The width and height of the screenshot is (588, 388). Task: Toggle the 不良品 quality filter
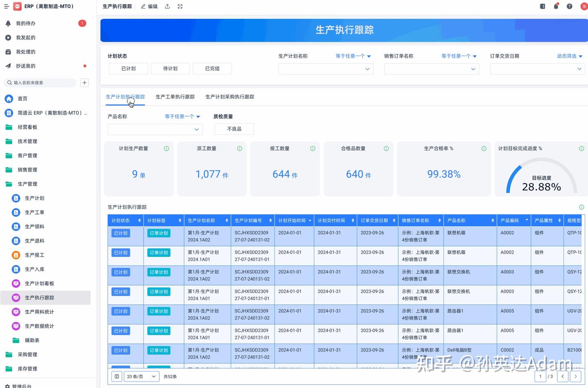point(234,129)
